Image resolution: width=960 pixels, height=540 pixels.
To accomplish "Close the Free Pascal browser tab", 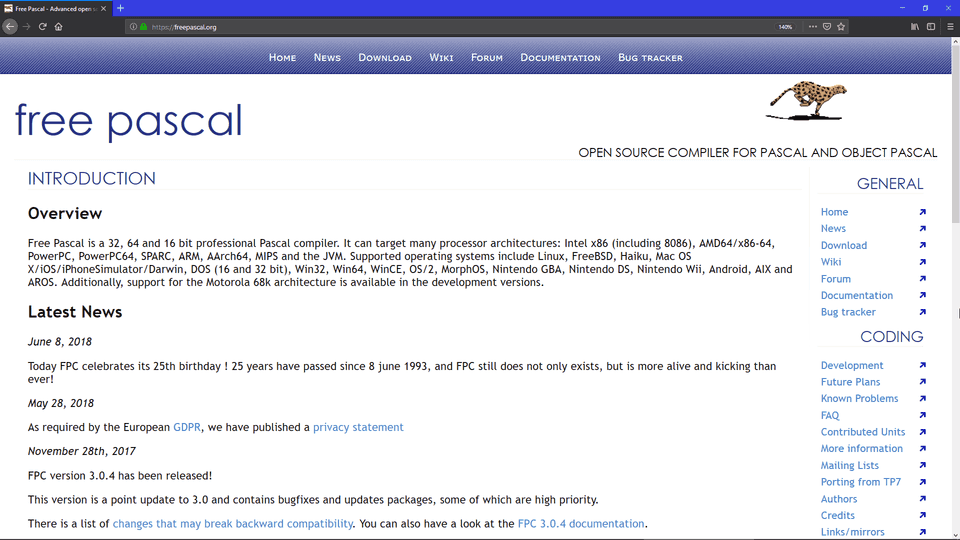I will (x=103, y=9).
